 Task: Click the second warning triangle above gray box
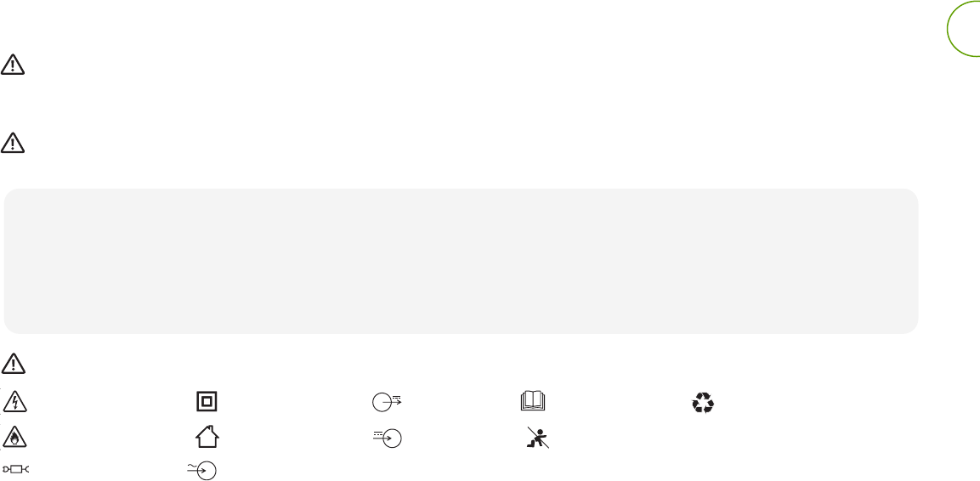pyautogui.click(x=12, y=142)
